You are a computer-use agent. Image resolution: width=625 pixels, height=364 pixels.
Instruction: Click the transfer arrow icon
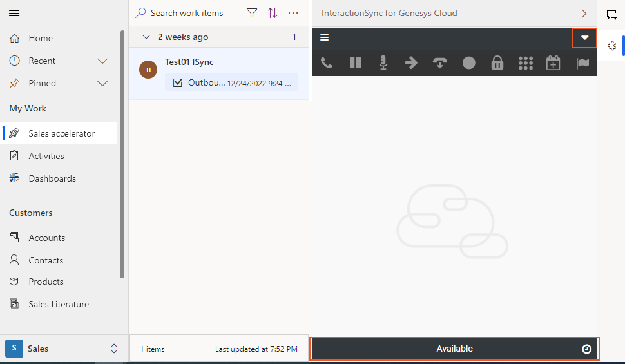point(411,62)
